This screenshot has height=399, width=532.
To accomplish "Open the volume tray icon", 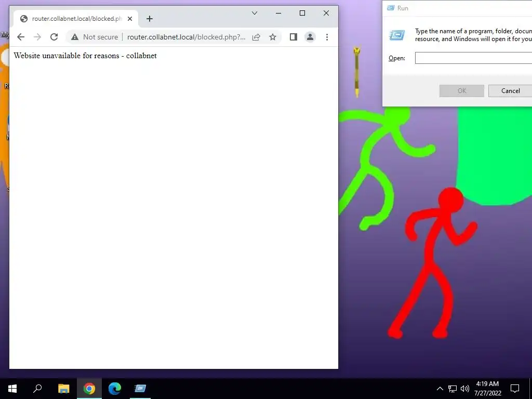I will (465, 389).
